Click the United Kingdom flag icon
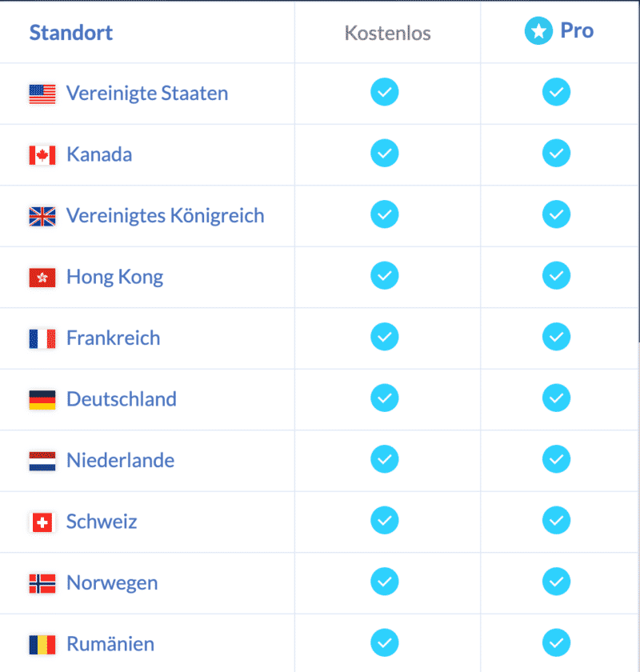Image resolution: width=640 pixels, height=672 pixels. (x=42, y=217)
